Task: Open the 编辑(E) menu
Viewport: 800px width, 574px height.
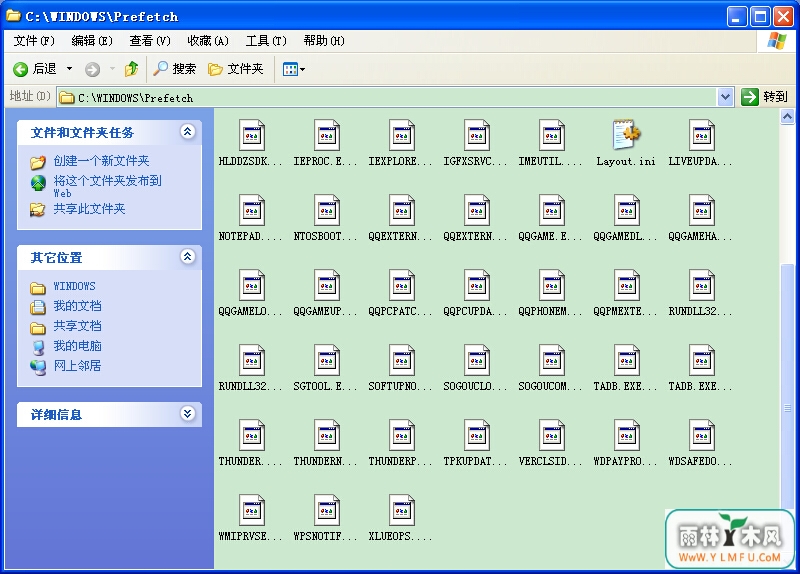Action: [x=92, y=41]
